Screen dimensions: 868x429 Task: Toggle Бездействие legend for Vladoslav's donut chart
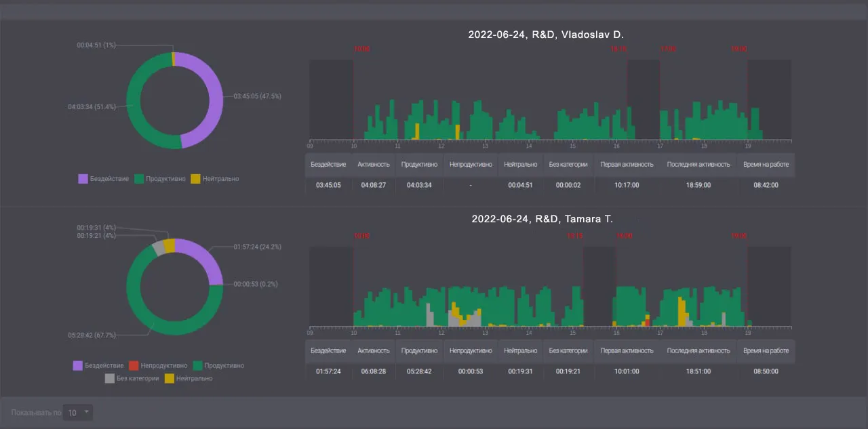tap(103, 179)
